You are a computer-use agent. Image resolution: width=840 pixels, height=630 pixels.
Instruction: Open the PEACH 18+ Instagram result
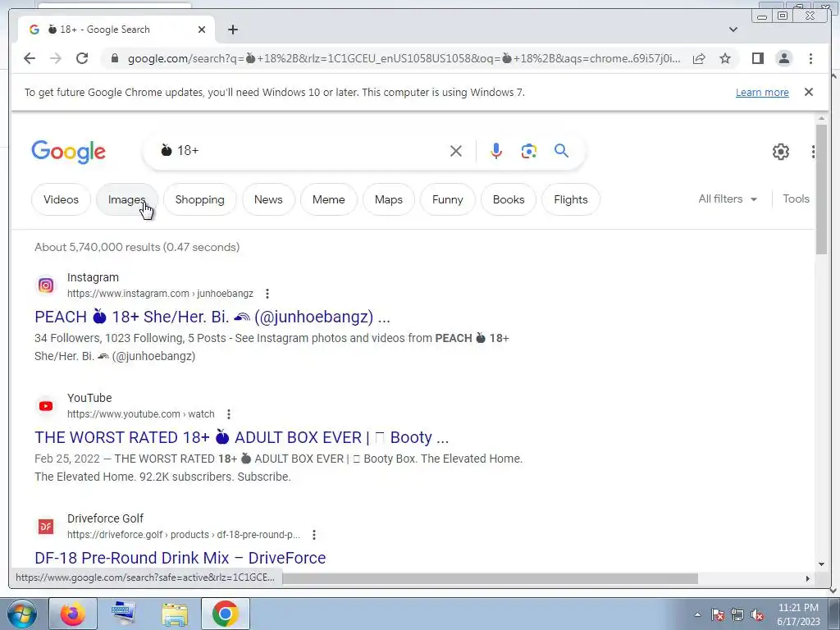pyautogui.click(x=212, y=317)
